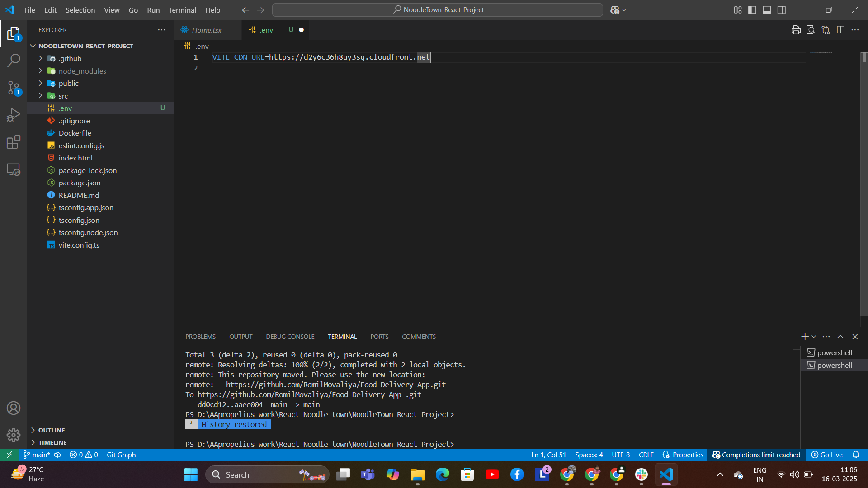The width and height of the screenshot is (868, 488).
Task: Expand the TIMELINE section
Action: 52,443
